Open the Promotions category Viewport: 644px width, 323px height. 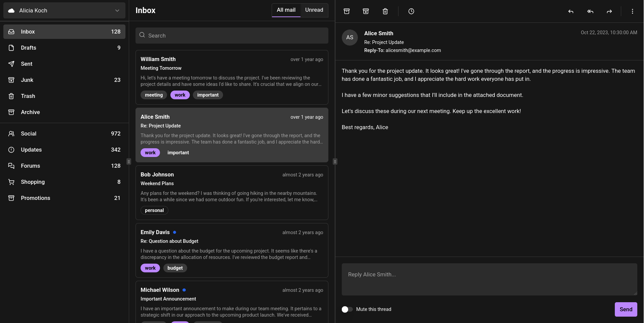coord(64,198)
